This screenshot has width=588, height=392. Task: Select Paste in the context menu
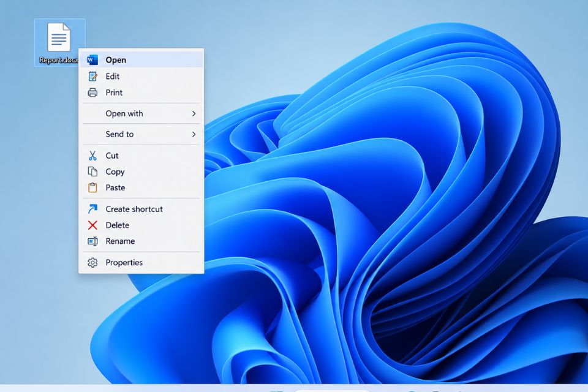pyautogui.click(x=141, y=187)
